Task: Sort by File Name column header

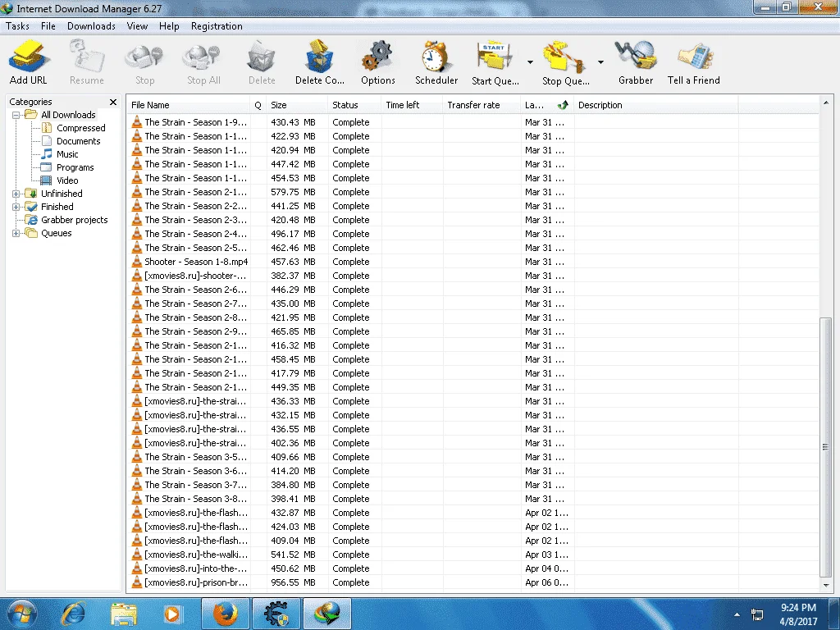Action: [x=189, y=105]
